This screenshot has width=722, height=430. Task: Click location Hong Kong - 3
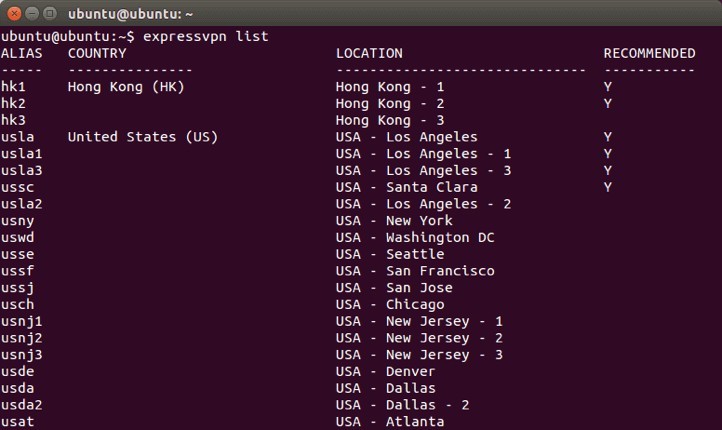point(390,121)
